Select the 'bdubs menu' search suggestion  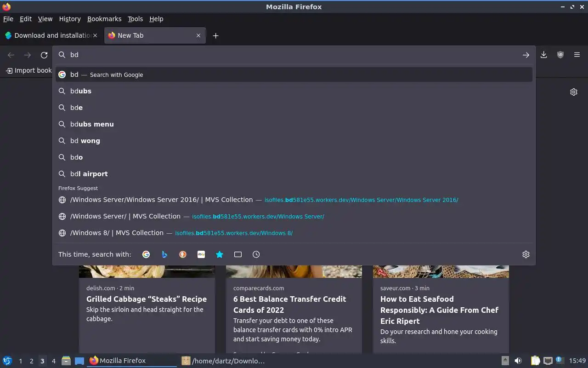pos(294,124)
